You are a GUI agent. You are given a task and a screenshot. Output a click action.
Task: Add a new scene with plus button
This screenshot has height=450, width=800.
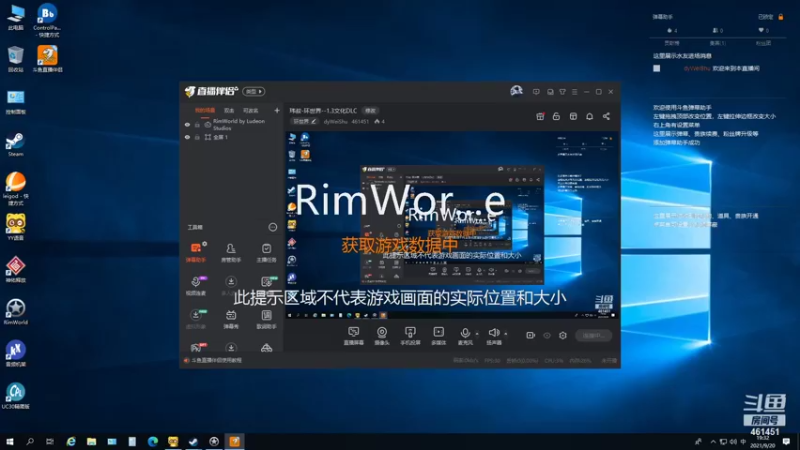[x=277, y=110]
